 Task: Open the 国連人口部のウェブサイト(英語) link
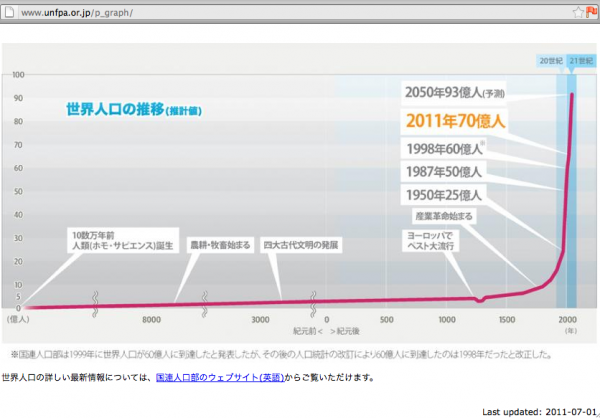(x=220, y=378)
